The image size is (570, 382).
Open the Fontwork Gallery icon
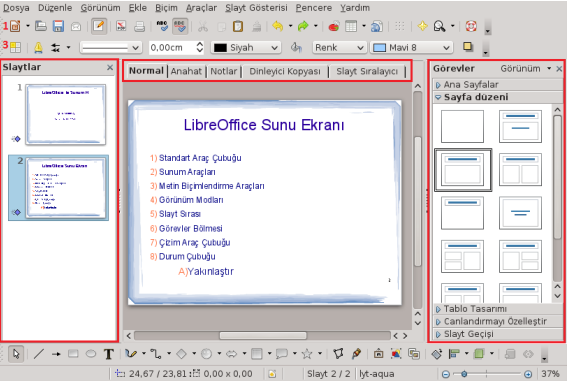[378, 354]
